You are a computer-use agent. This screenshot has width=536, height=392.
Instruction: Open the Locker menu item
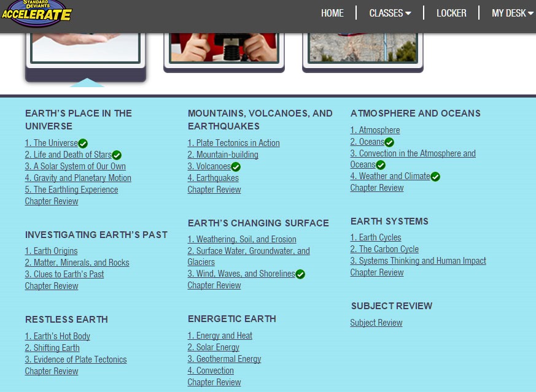[x=451, y=13]
